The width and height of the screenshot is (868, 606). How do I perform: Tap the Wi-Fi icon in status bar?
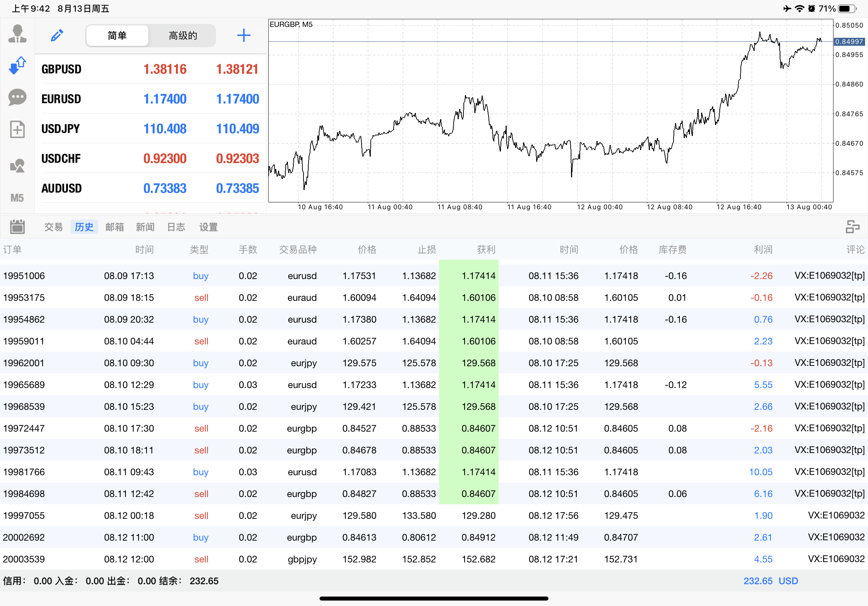click(799, 8)
